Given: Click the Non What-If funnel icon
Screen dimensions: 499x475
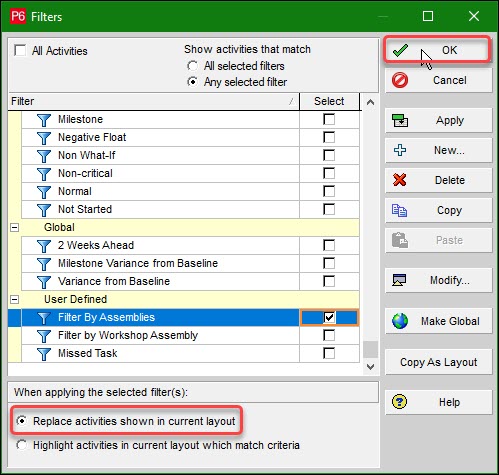Looking at the screenshot, I should pyautogui.click(x=44, y=156).
